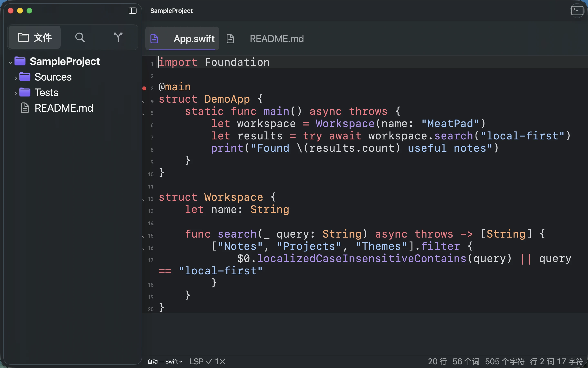Click the 行 2 词 17 字符 status
588x368 pixels.
[557, 361]
